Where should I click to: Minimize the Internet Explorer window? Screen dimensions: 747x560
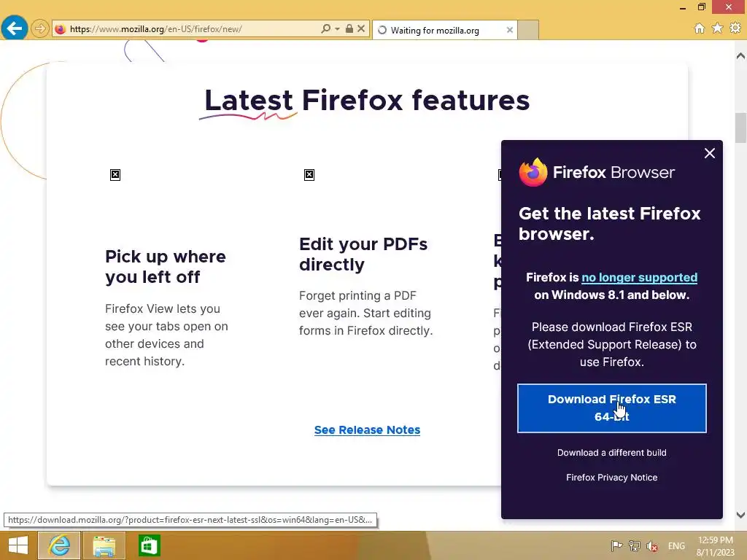pos(683,7)
